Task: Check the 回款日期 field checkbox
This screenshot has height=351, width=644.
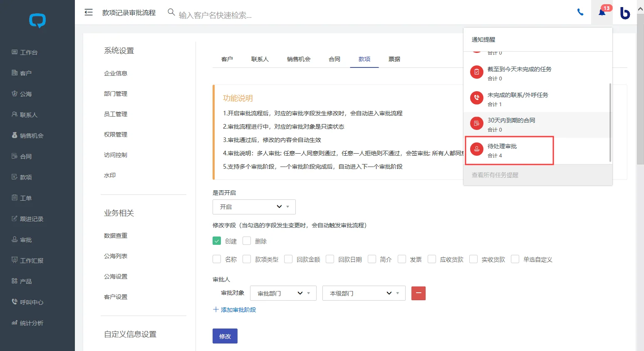Action: click(330, 259)
